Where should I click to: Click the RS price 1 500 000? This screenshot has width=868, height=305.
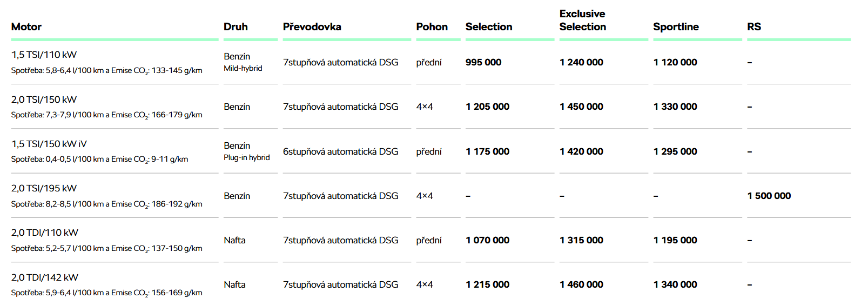tap(769, 196)
